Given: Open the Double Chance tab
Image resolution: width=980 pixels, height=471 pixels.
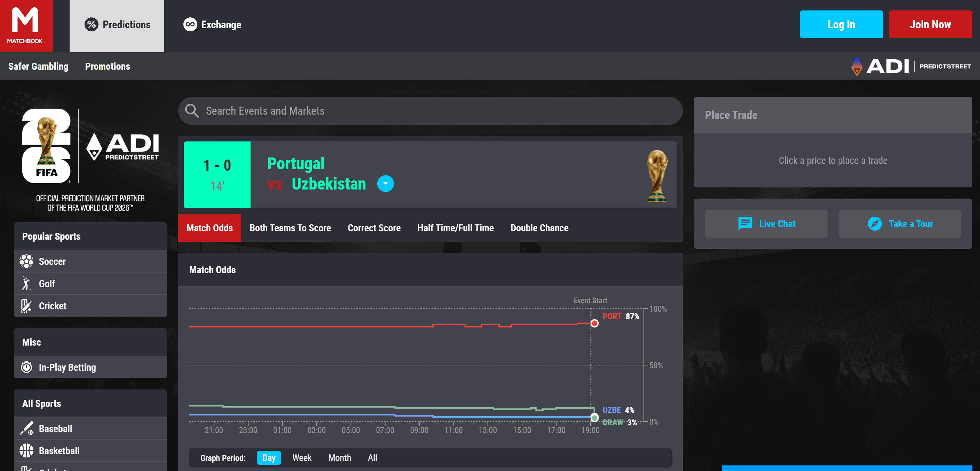Looking at the screenshot, I should pos(539,228).
